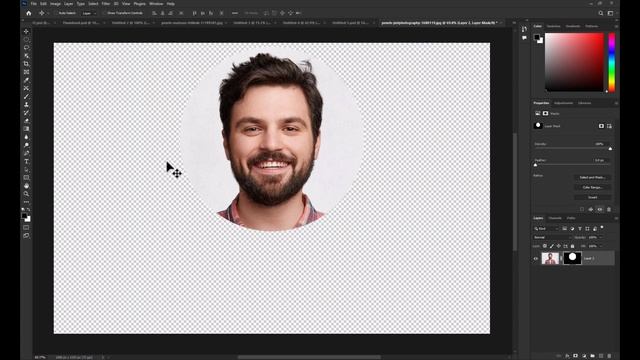Image resolution: width=640 pixels, height=360 pixels.
Task: Open the search icon in options bar
Action: (x=601, y=13)
